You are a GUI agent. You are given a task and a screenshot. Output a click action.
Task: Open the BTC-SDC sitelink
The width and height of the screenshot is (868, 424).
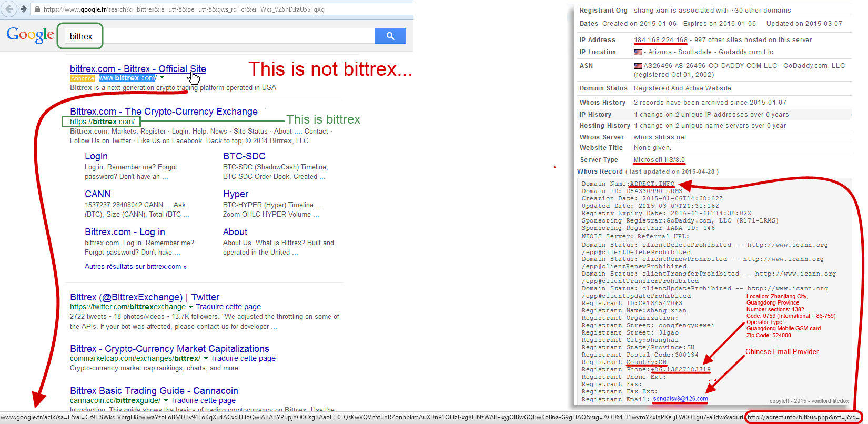244,156
